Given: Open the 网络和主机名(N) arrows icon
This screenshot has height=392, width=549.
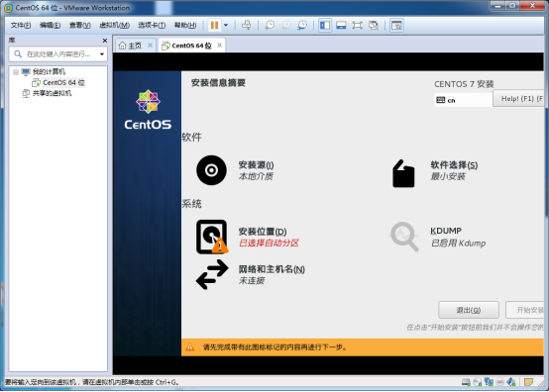Looking at the screenshot, I should (212, 274).
